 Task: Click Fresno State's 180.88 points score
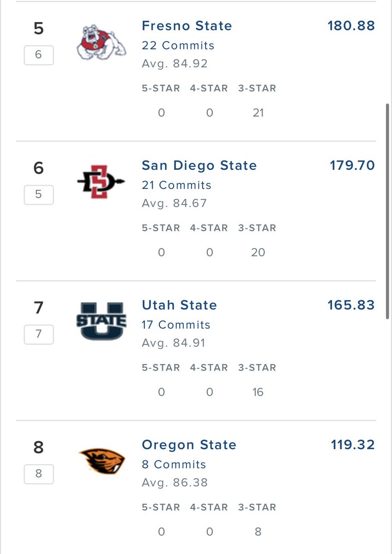click(x=351, y=26)
